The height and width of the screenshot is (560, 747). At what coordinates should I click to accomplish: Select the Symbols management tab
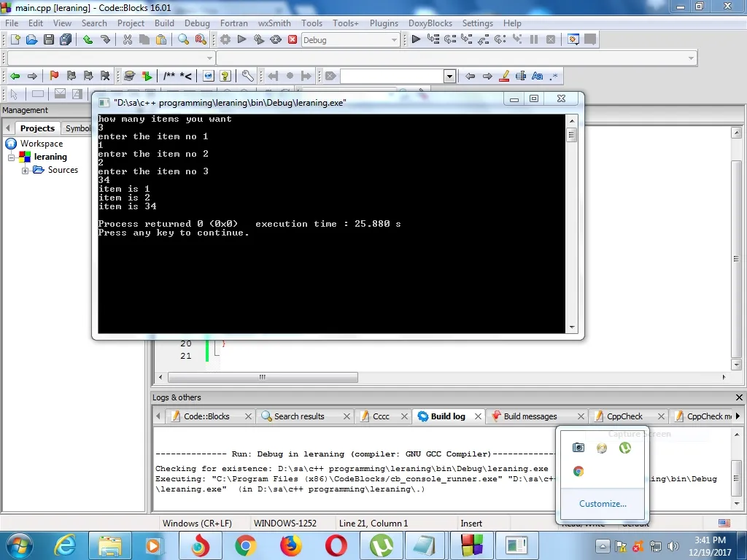pos(77,128)
